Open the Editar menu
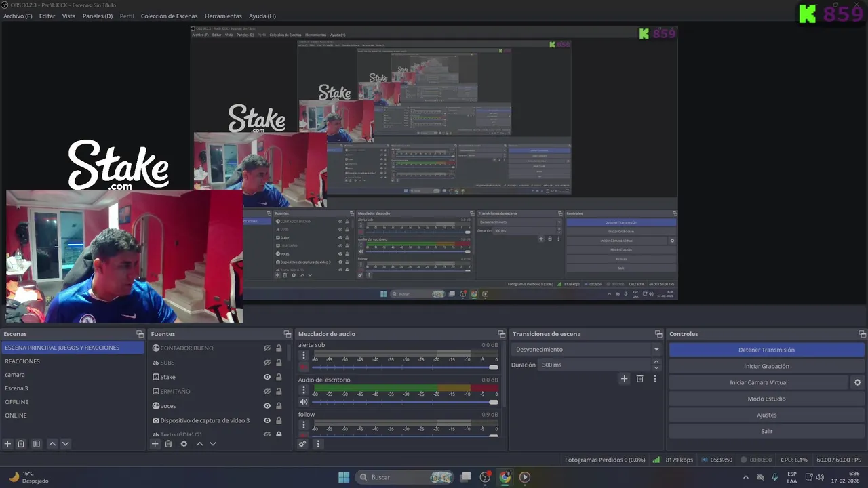This screenshot has height=488, width=868. click(47, 16)
